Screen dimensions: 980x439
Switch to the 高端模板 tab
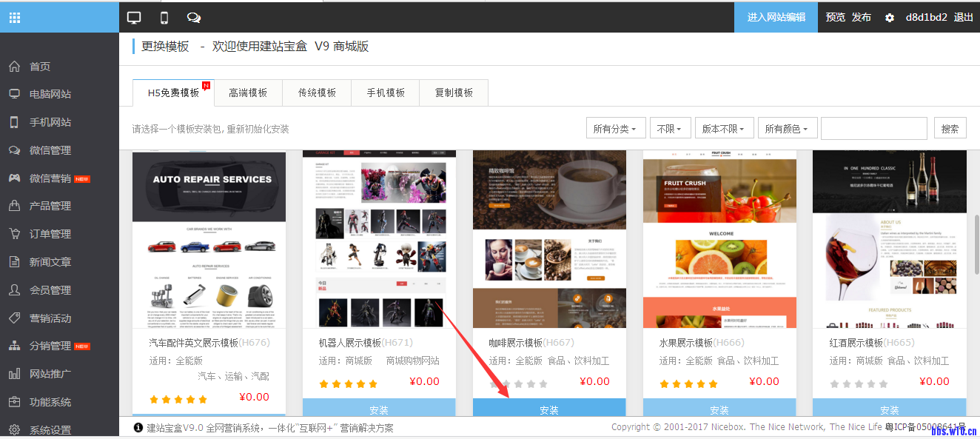(248, 93)
